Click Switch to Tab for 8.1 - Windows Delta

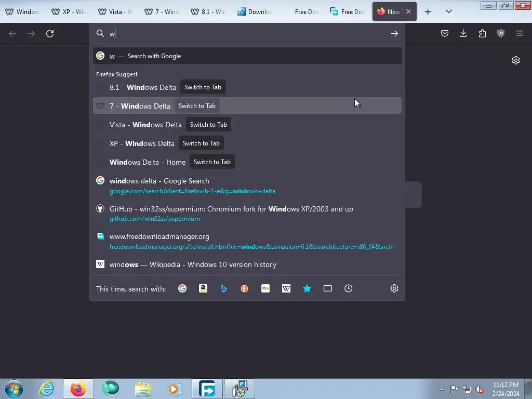203,87
